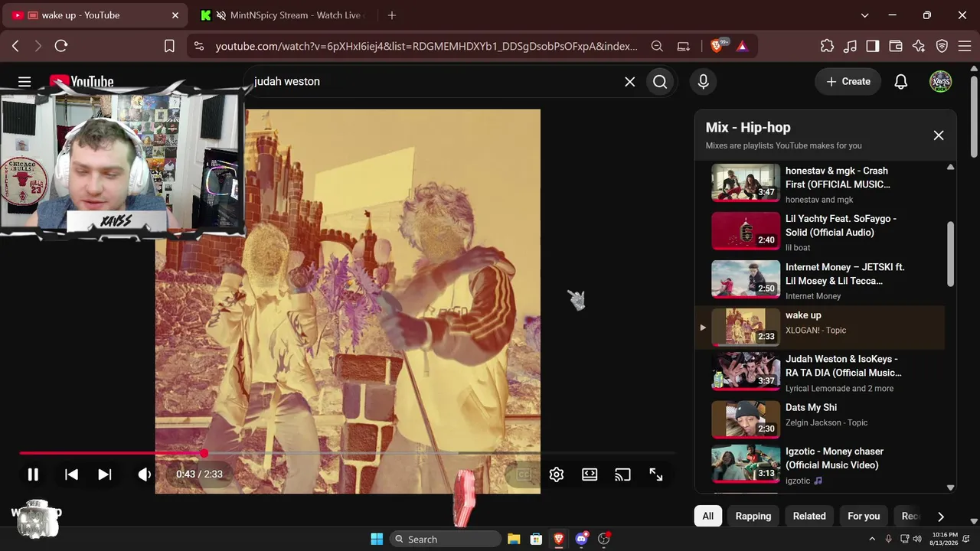Viewport: 980px width, 551px height.
Task: Select the Related filter chip
Action: (x=809, y=516)
